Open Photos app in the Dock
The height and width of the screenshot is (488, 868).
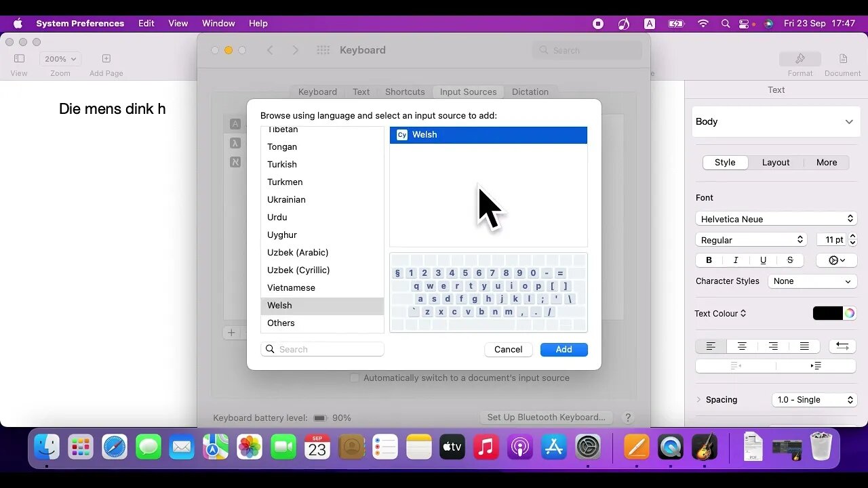point(250,447)
